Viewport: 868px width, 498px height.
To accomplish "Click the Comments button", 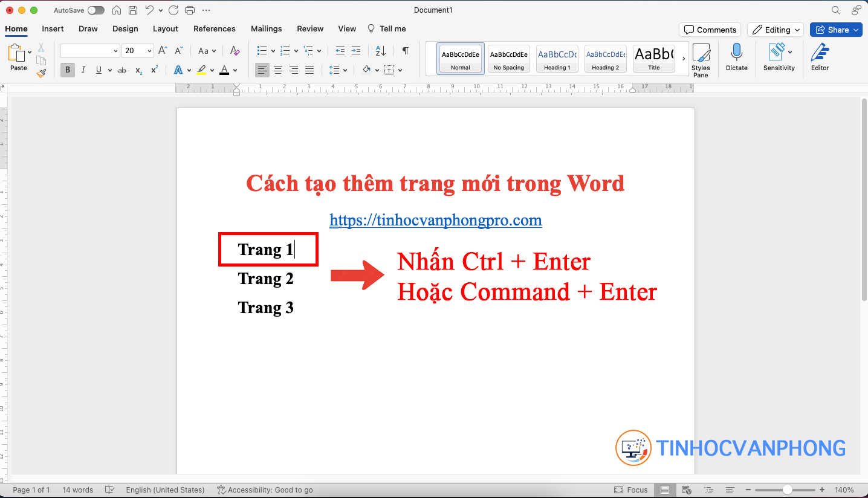I will pos(710,30).
